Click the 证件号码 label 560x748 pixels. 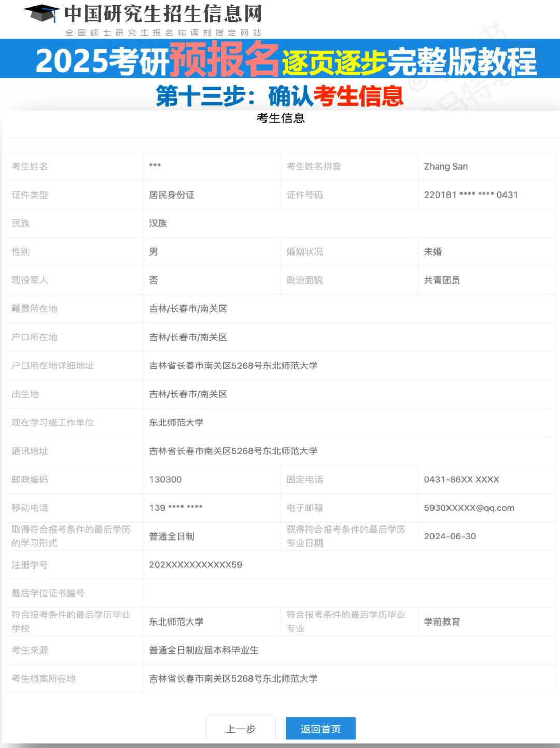click(x=304, y=195)
